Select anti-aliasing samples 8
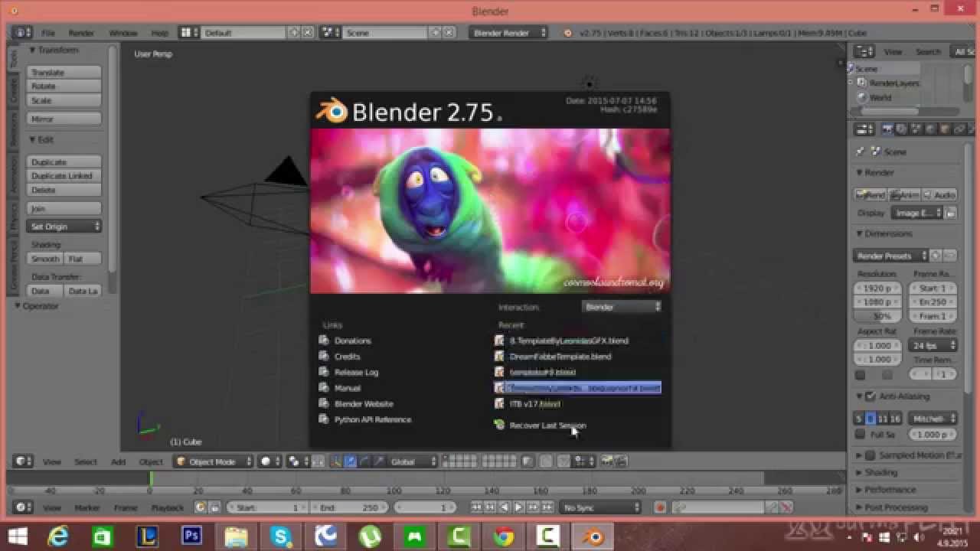The width and height of the screenshot is (980, 551). point(871,419)
